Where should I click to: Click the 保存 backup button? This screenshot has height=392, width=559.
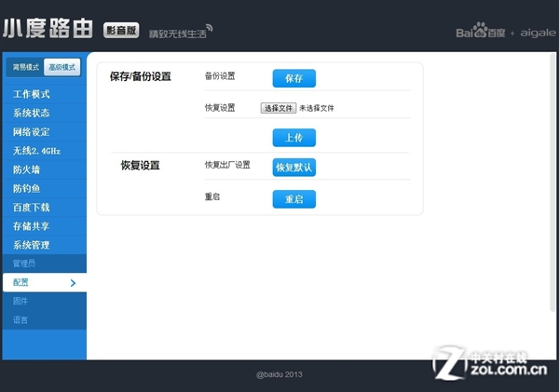(294, 78)
